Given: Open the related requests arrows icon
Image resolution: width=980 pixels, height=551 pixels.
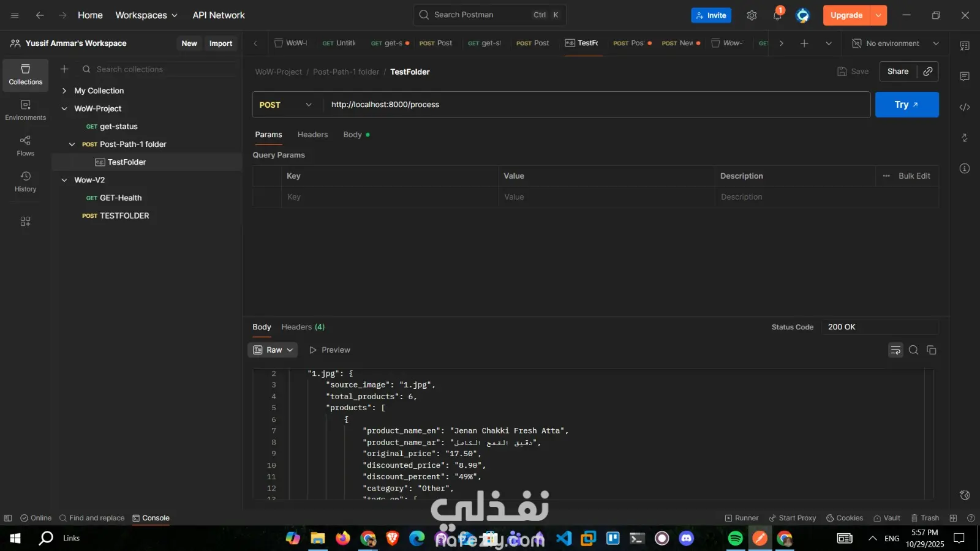Looking at the screenshot, I should coord(965,138).
